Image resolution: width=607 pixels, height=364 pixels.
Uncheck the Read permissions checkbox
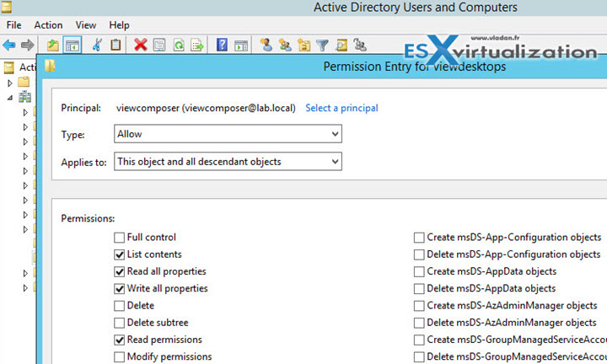119,340
